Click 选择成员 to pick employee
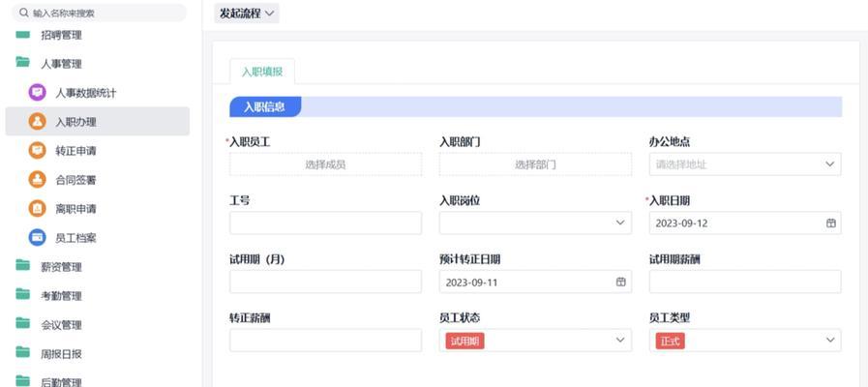 pyautogui.click(x=325, y=164)
